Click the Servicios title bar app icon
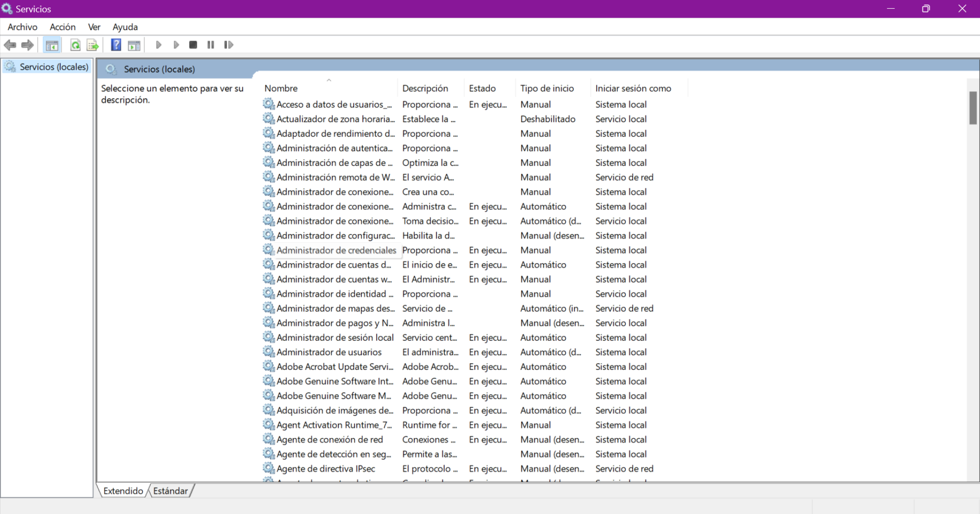The height and width of the screenshot is (514, 980). [7, 9]
